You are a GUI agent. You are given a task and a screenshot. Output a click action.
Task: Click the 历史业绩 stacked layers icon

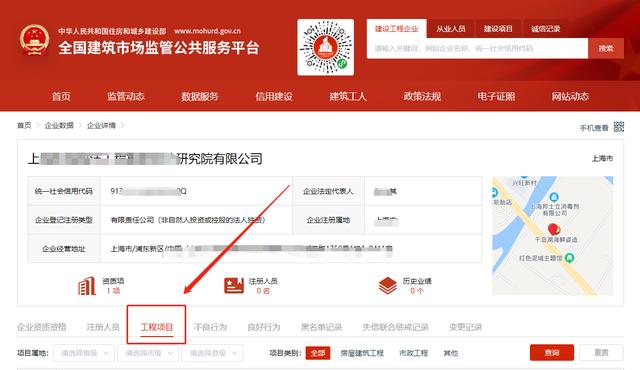pos(387,286)
